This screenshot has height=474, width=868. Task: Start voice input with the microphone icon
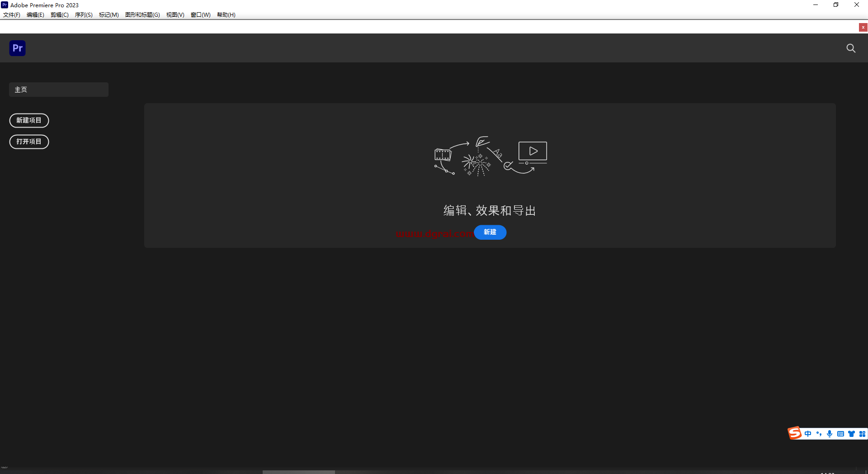(x=830, y=434)
